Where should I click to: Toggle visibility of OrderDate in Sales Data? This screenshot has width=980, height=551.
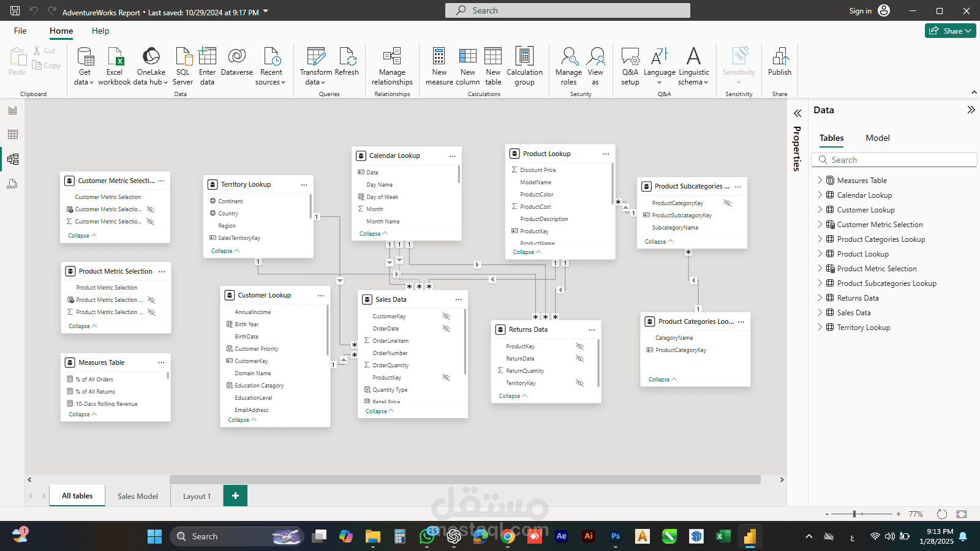(447, 329)
